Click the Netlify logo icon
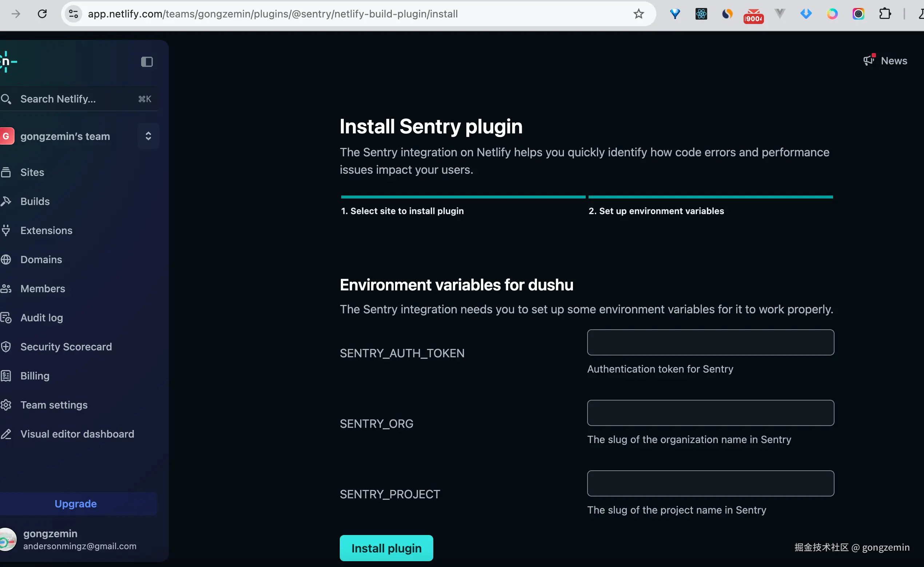 [x=7, y=61]
